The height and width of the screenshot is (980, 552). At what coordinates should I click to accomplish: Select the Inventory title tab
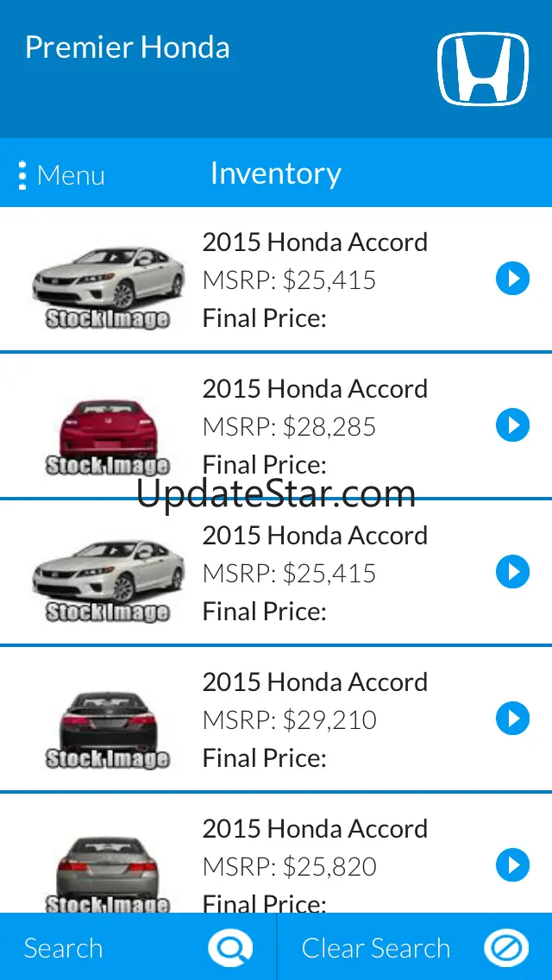tap(276, 173)
